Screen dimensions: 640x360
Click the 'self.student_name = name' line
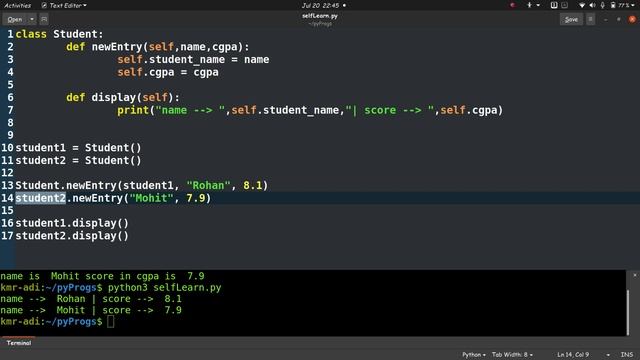pyautogui.click(x=193, y=59)
